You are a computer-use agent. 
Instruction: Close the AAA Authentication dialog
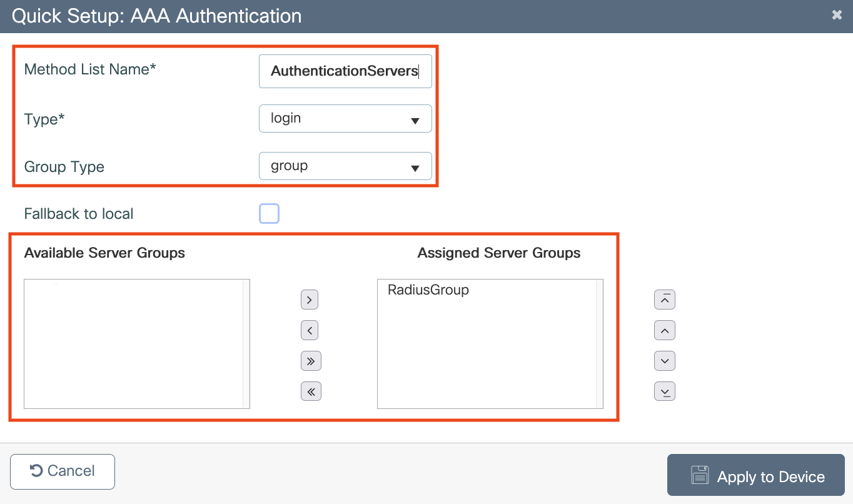point(837,15)
